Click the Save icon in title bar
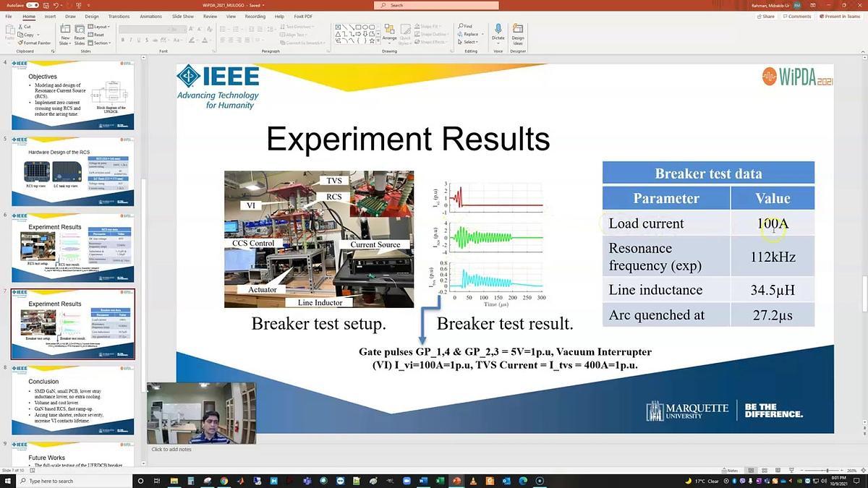Image resolution: width=868 pixels, height=488 pixels. pyautogui.click(x=45, y=5)
